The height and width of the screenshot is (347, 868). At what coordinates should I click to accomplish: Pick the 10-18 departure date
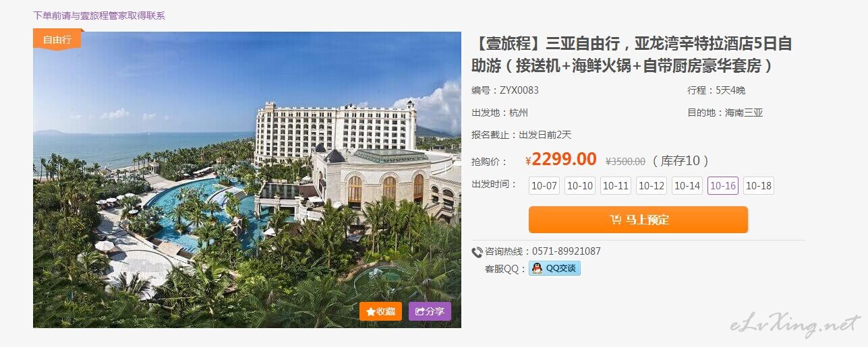(x=759, y=186)
